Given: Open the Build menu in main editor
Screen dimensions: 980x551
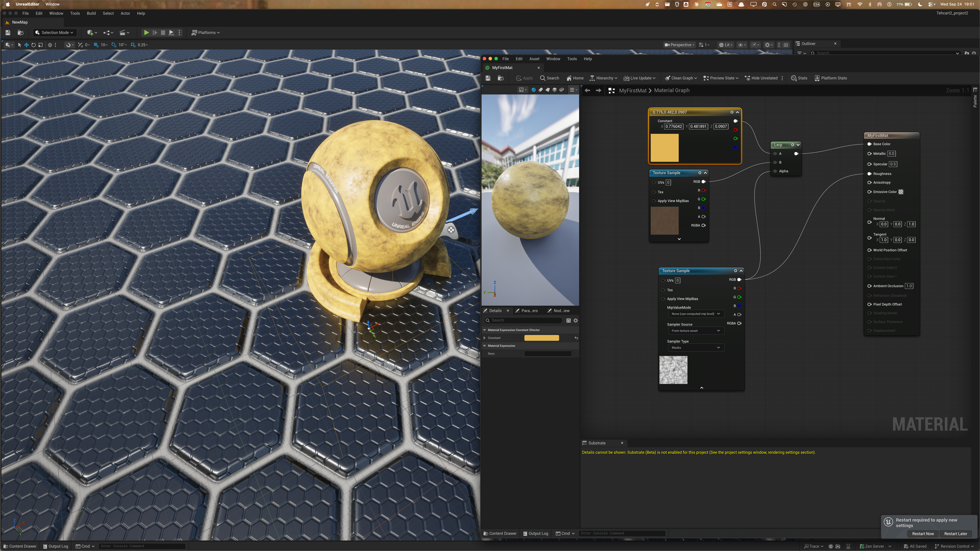Looking at the screenshot, I should click(x=91, y=13).
